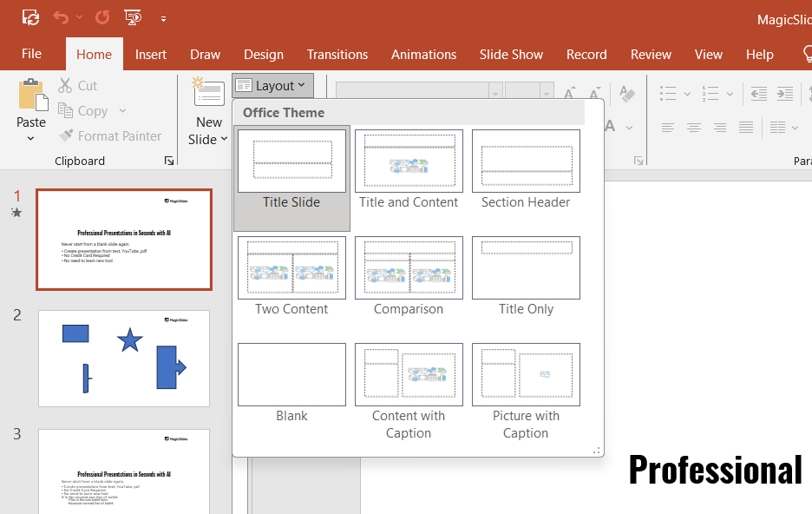
Task: Open the Customize Quick Access Toolbar dropdown
Action: [163, 18]
